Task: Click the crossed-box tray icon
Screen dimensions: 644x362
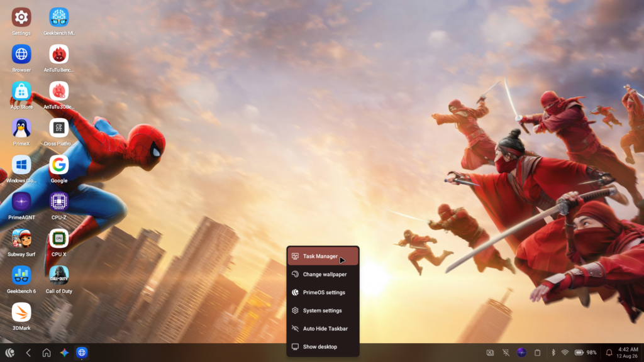Action: 490,353
